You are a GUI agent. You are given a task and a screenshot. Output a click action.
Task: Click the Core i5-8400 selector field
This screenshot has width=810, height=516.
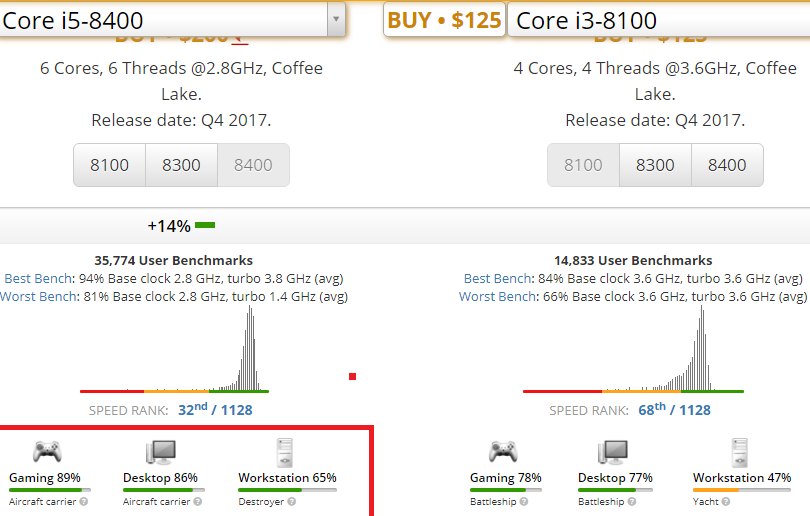173,20
